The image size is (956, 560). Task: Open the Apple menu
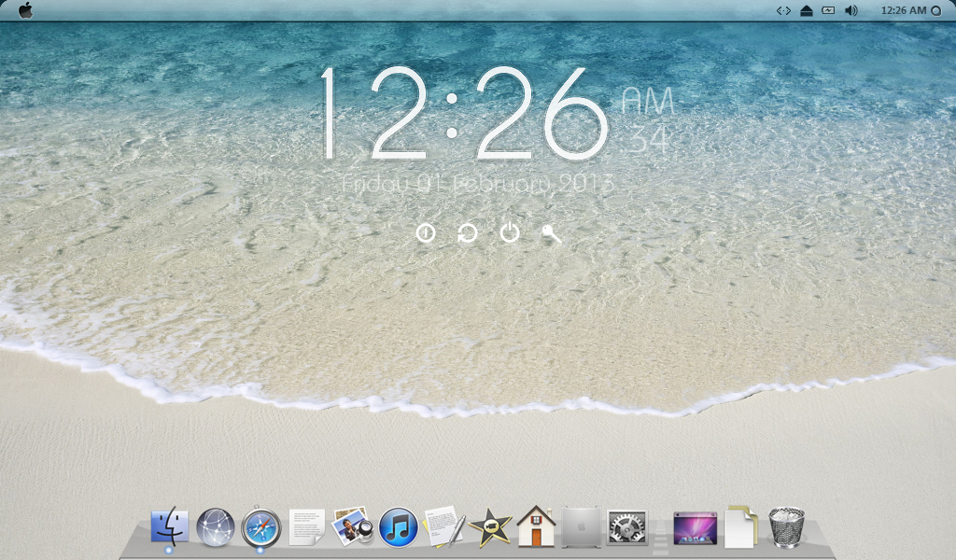click(x=25, y=10)
